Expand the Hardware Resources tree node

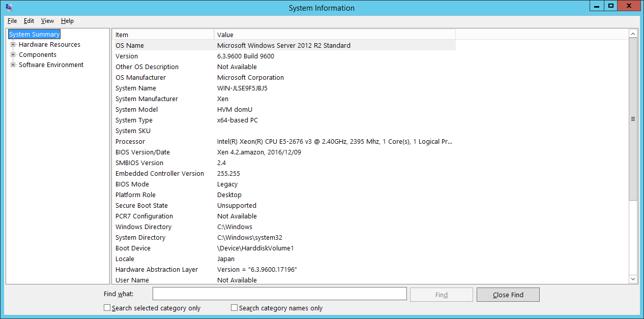coord(13,45)
